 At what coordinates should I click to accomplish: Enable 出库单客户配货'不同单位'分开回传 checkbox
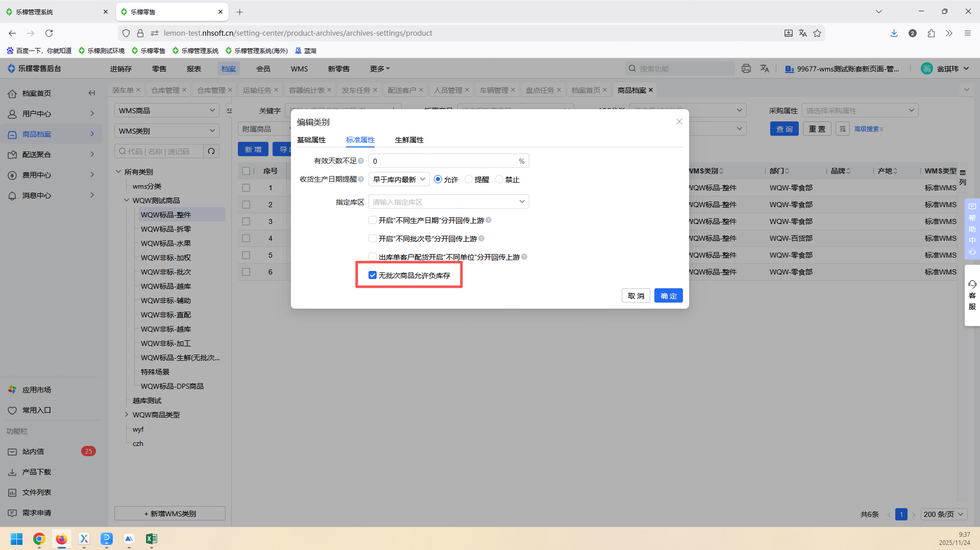[x=373, y=257]
